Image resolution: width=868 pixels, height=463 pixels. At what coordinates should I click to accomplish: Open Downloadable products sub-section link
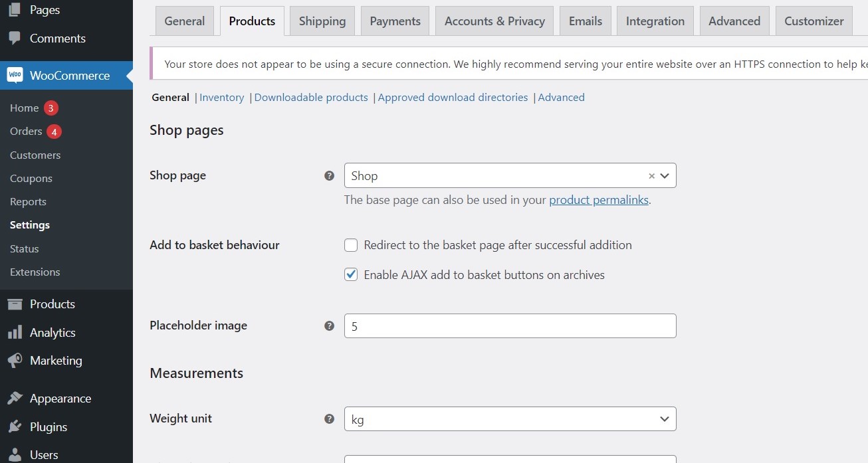click(x=311, y=98)
